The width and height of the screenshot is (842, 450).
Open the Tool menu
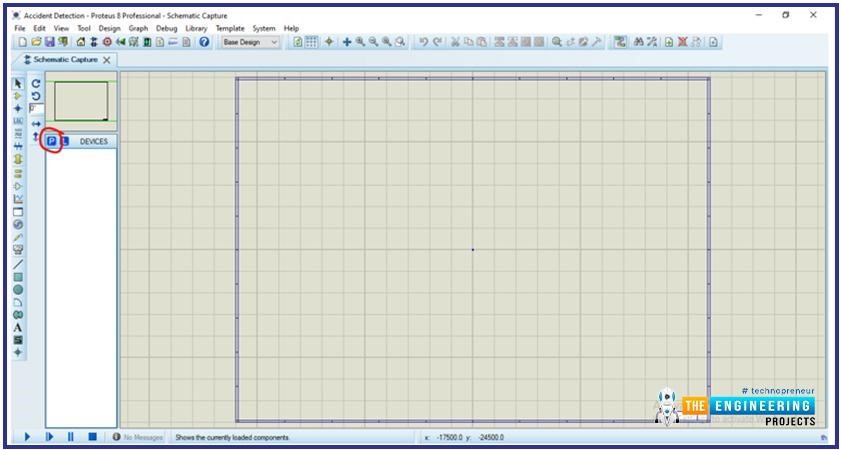(x=84, y=28)
